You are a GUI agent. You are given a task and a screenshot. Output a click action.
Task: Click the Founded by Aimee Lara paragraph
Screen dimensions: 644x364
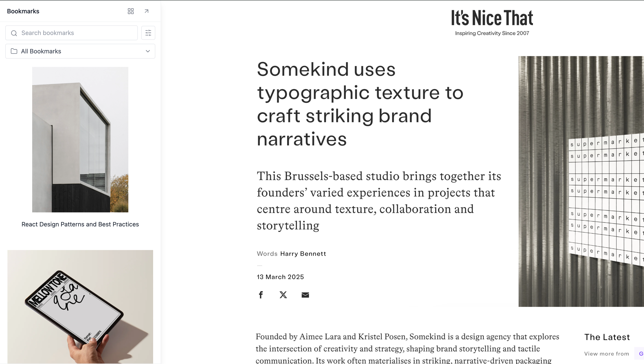[407, 348]
